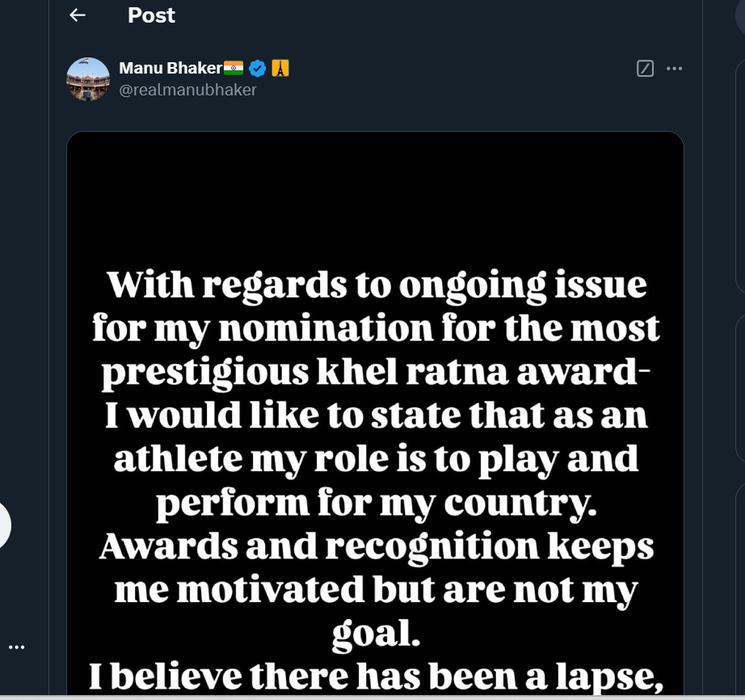
Task: Open the @realmanubhaker handle link
Action: point(187,90)
